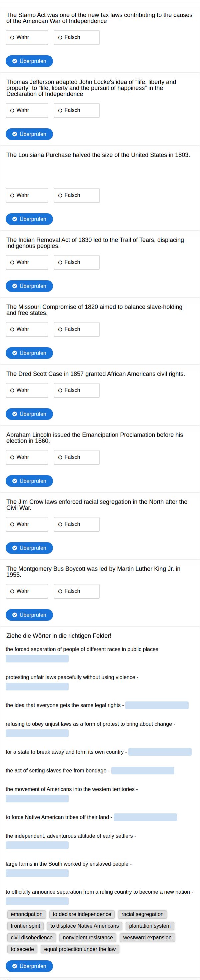Screen dimensions: 200x980
Task: Select Wahr for the Montgomery Bus Boycott statement
Action: click(27, 591)
